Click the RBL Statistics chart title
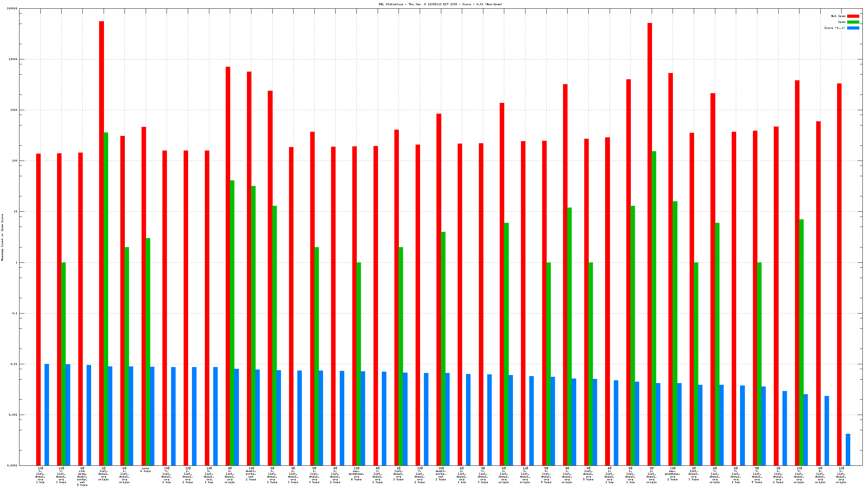This screenshot has height=488, width=868. (440, 4)
